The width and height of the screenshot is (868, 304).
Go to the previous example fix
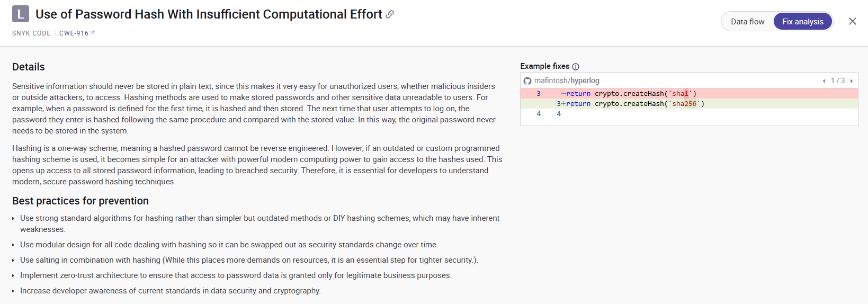[x=824, y=81]
